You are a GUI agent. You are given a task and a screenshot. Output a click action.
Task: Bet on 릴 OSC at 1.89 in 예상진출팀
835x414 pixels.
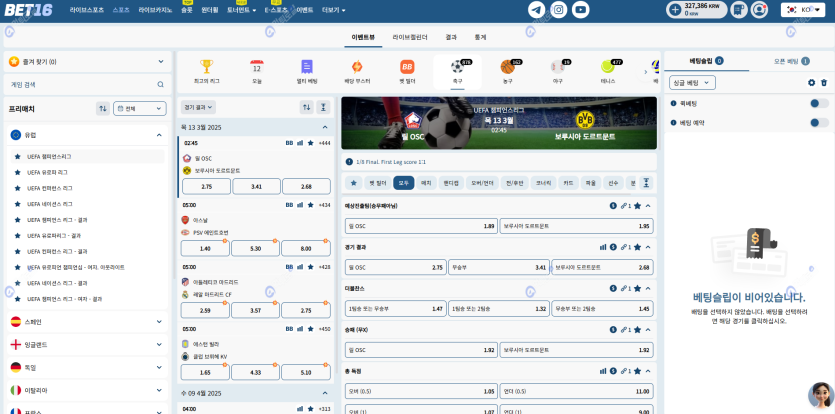click(421, 226)
